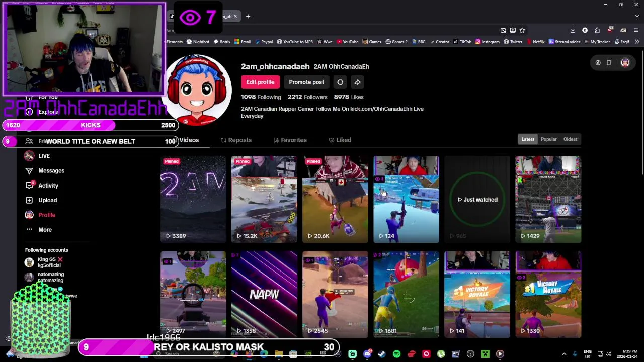
Task: Open a new browser tab with plus
Action: click(x=248, y=16)
